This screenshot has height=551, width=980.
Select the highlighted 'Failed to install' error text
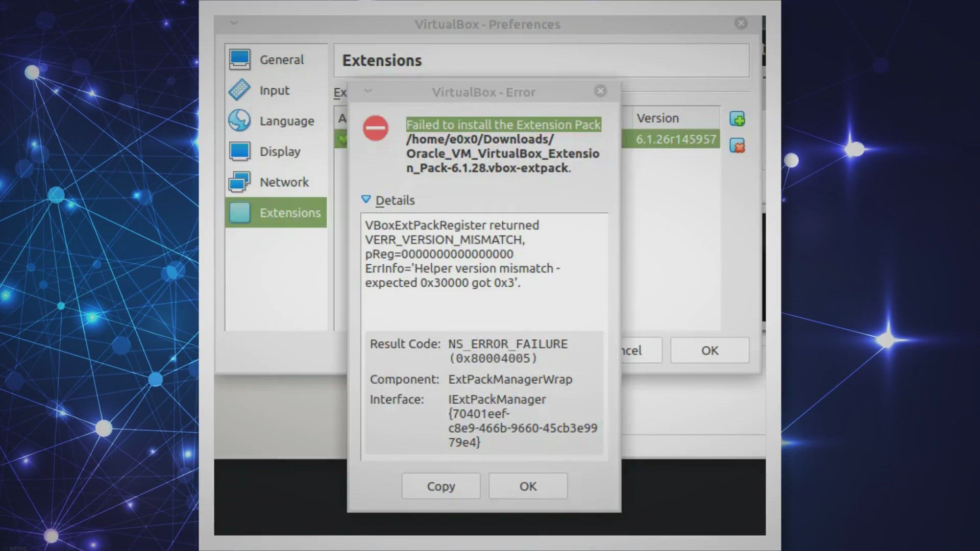click(503, 124)
